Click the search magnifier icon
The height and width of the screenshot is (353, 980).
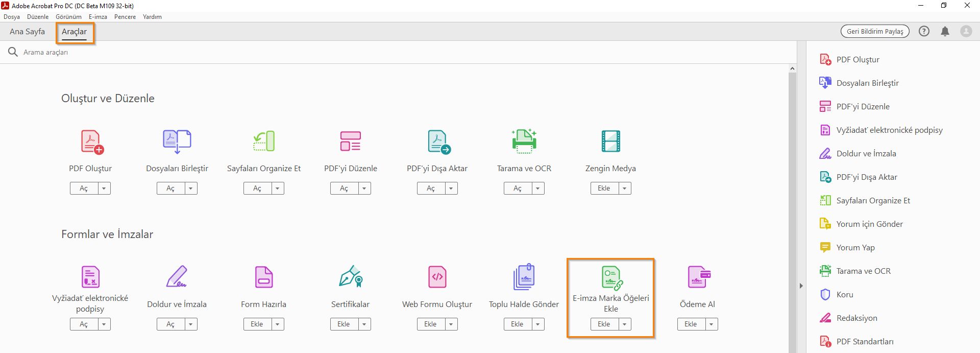click(13, 52)
